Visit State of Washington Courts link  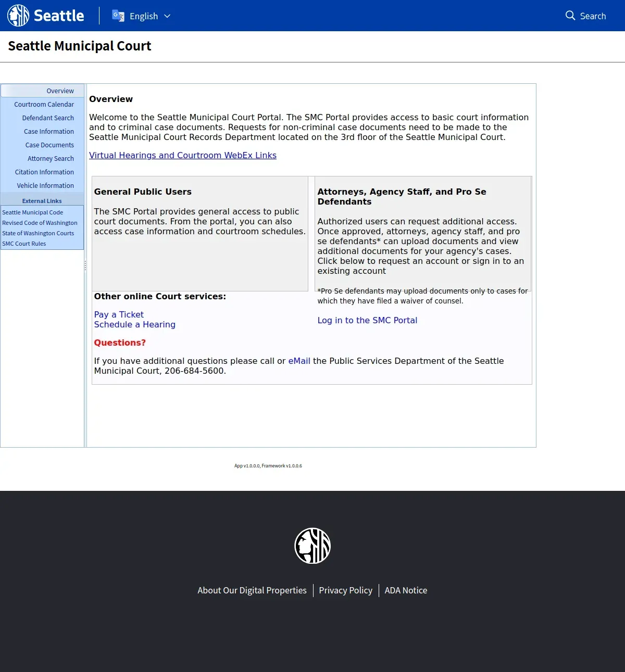pos(38,233)
